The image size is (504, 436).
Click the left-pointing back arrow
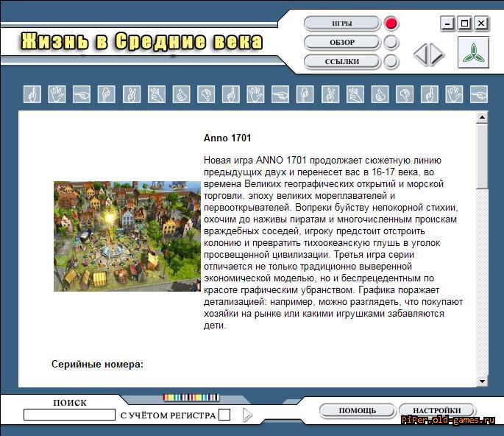(x=420, y=54)
